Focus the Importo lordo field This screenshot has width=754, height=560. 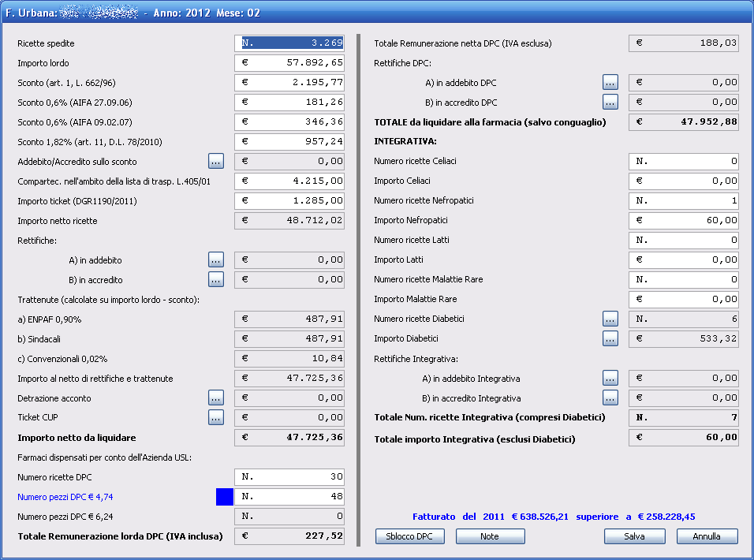pos(289,63)
